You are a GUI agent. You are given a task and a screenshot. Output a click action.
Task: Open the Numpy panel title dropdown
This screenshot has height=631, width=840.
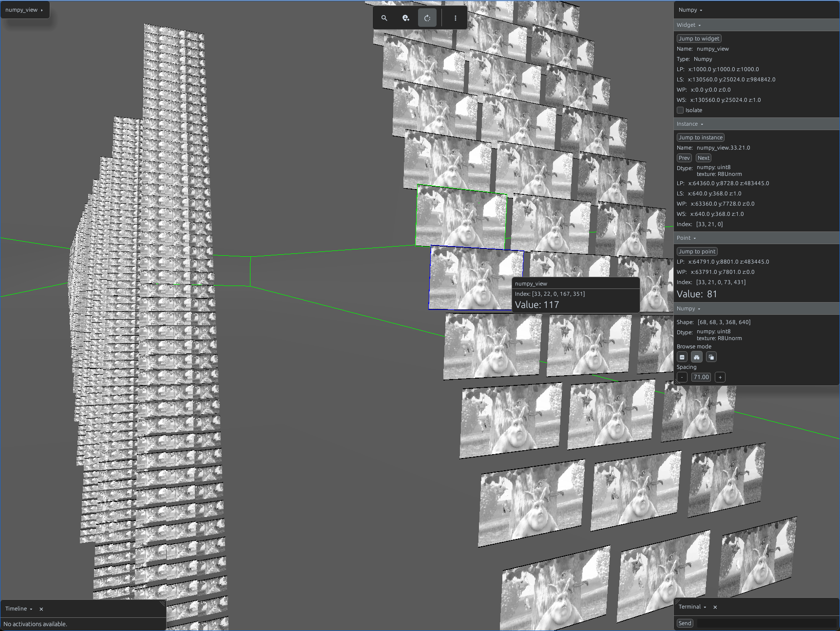690,10
